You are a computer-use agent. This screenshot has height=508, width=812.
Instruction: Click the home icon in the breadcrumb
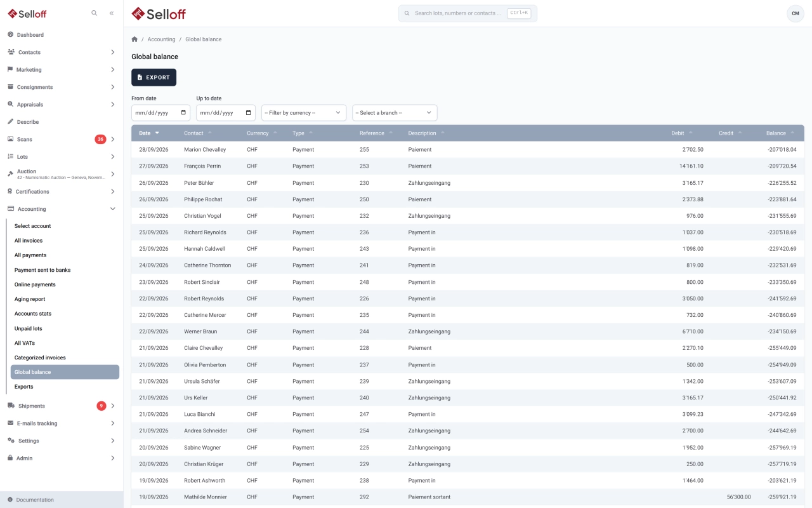point(134,39)
